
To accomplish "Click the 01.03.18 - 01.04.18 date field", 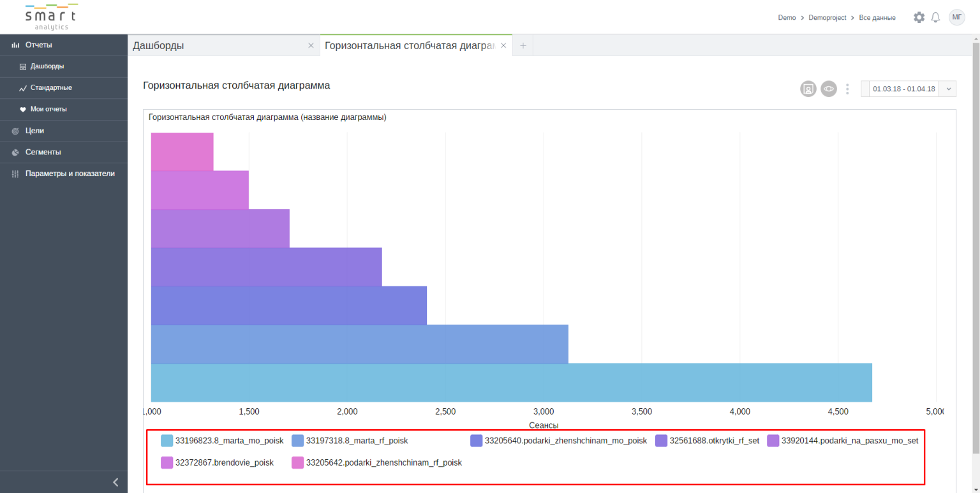I will (903, 89).
